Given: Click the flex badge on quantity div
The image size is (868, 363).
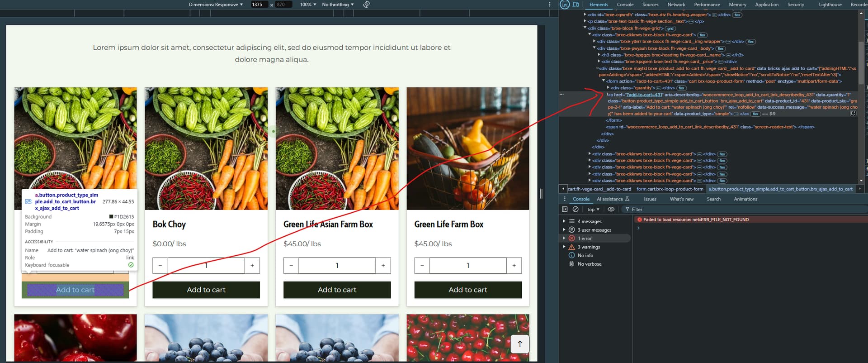Looking at the screenshot, I should pos(682,88).
